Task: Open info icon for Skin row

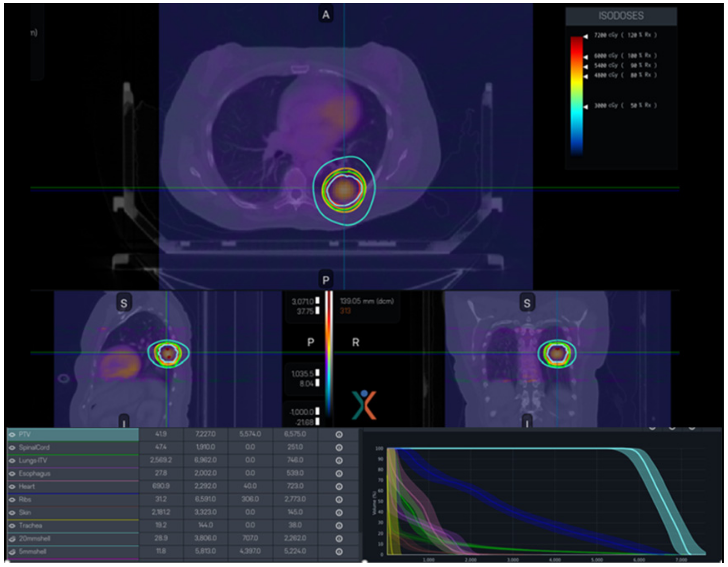Action: [x=339, y=513]
